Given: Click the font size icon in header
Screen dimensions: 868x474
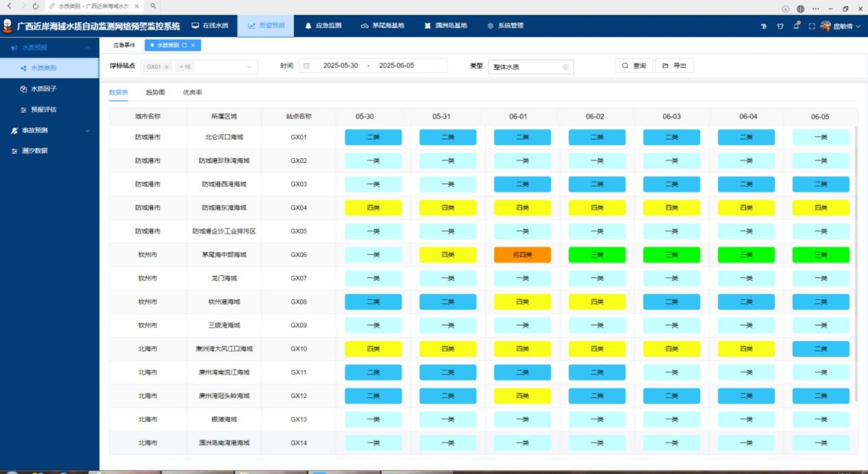Looking at the screenshot, I should point(764,26).
